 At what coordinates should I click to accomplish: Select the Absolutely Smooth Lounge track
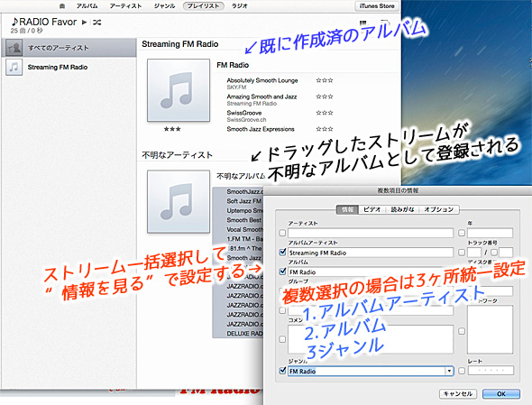(x=262, y=80)
